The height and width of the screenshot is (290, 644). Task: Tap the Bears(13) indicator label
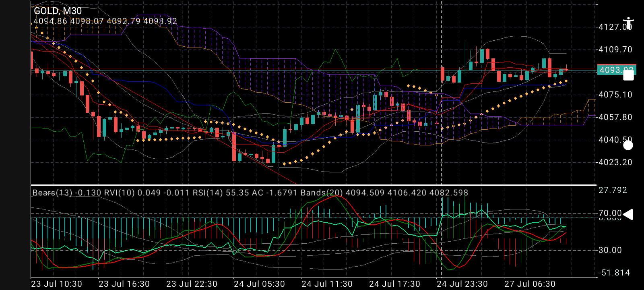coord(67,193)
